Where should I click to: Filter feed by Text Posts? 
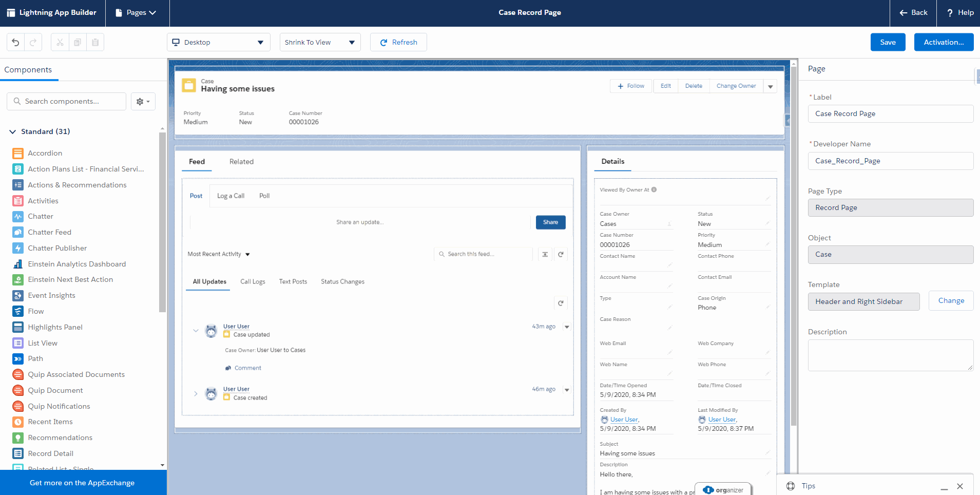point(293,281)
